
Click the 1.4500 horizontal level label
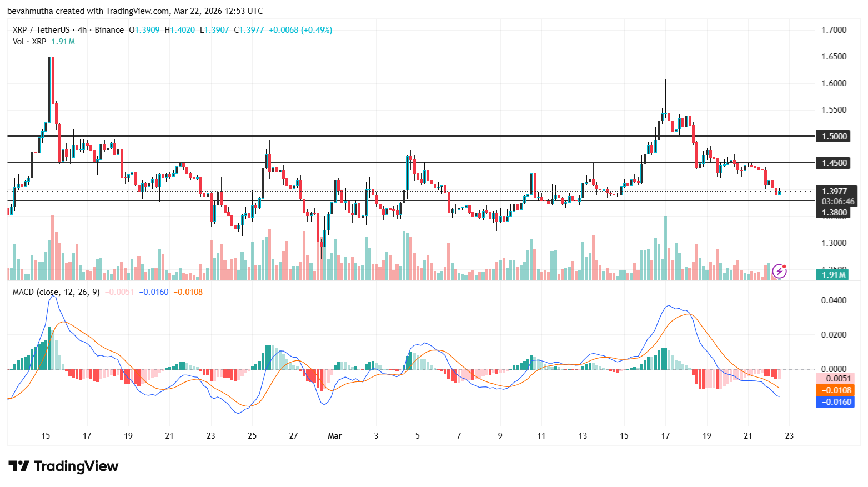(x=835, y=163)
